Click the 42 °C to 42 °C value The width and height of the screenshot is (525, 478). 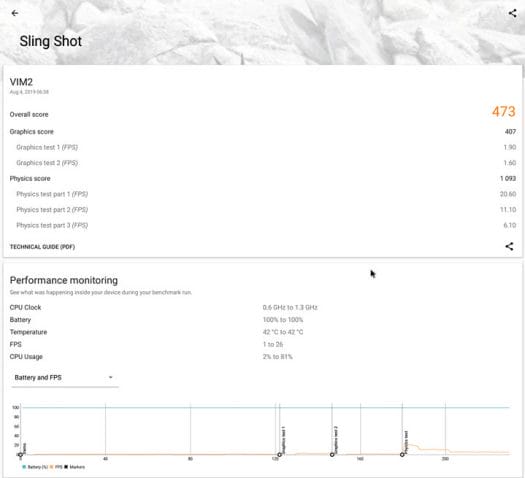tap(283, 332)
